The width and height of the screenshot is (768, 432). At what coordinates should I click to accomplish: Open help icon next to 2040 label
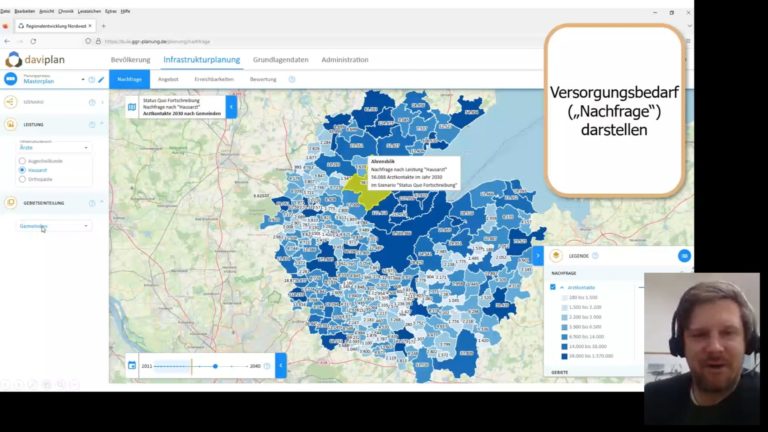click(x=267, y=366)
